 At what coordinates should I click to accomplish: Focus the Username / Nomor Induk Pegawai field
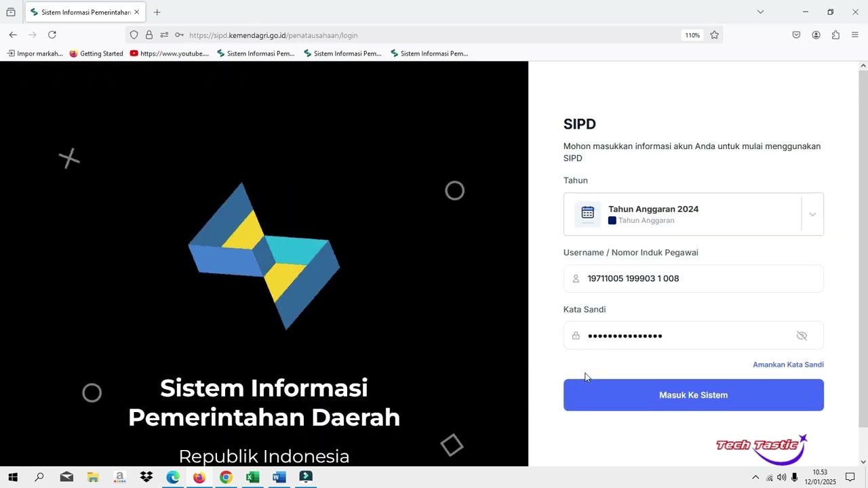point(693,279)
